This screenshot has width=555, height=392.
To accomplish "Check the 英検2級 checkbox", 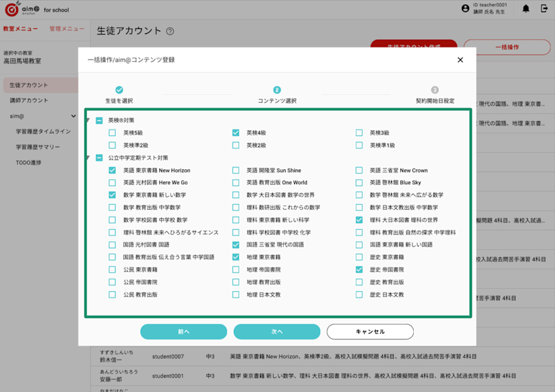I will point(236,145).
